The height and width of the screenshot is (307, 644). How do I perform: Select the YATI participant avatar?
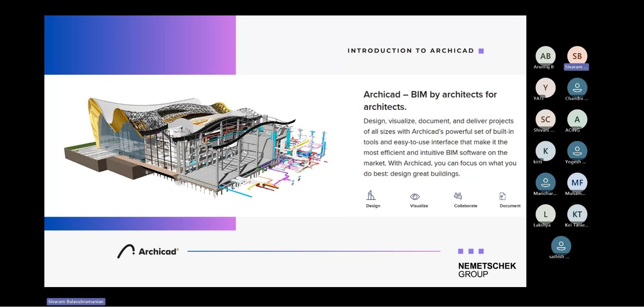click(x=545, y=87)
